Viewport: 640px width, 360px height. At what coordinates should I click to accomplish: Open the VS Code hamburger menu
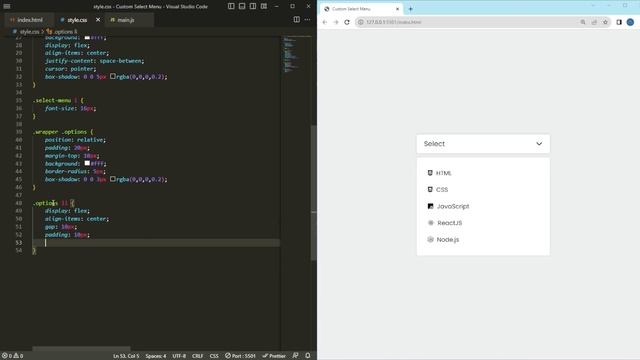click(7, 6)
